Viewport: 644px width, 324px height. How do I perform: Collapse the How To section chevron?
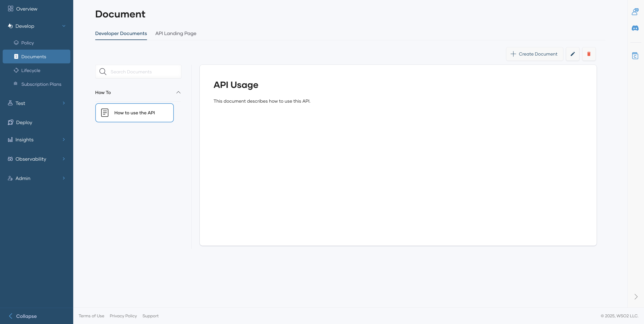(178, 92)
